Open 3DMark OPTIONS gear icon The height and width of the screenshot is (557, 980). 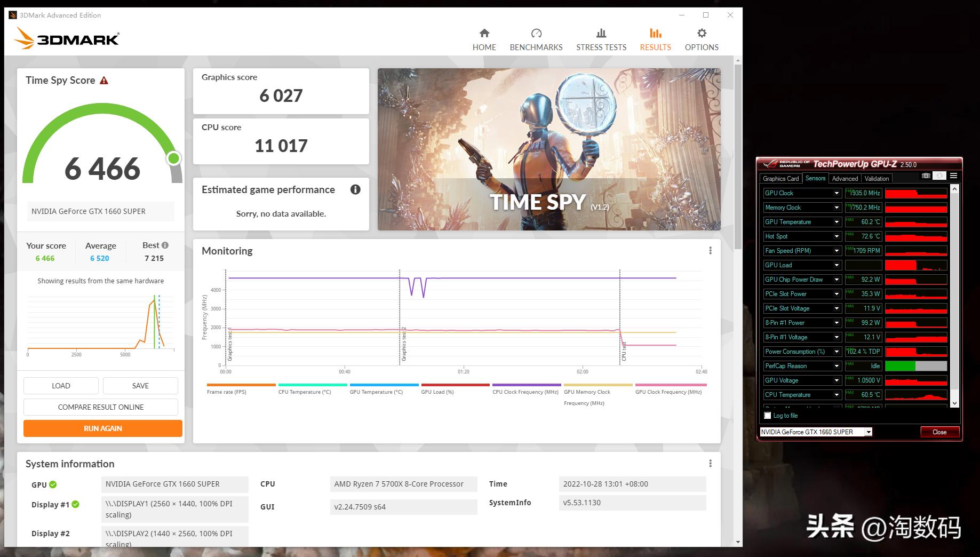(701, 33)
